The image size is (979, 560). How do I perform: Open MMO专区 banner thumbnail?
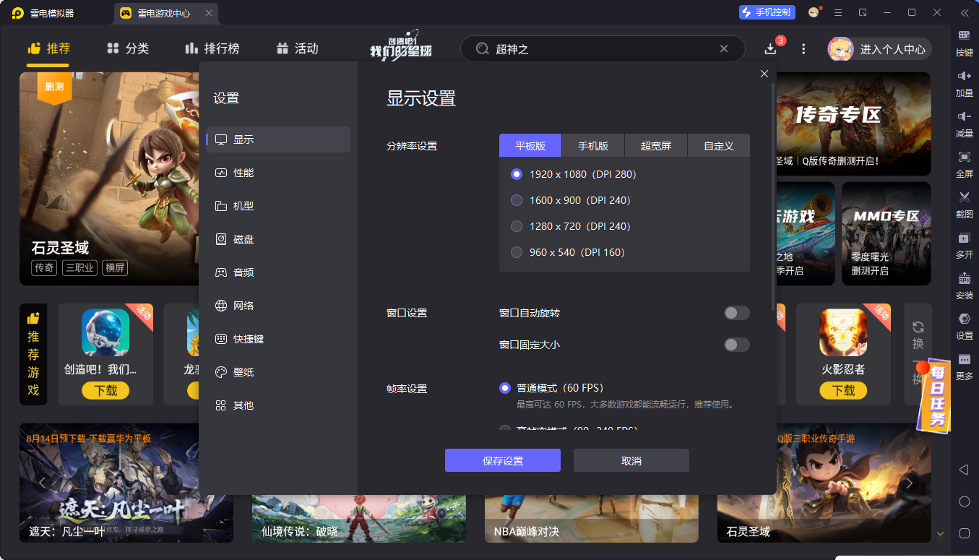point(886,233)
